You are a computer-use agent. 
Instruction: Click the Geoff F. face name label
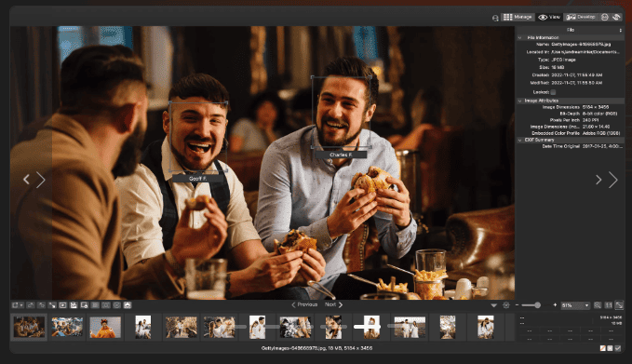[x=197, y=178]
